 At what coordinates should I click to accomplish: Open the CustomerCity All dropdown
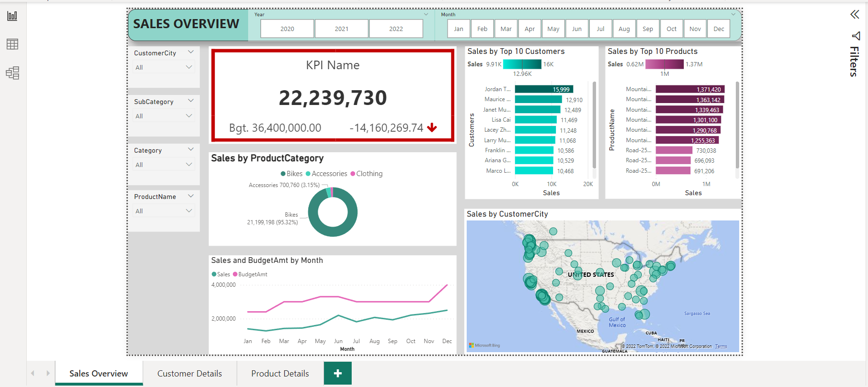click(164, 67)
